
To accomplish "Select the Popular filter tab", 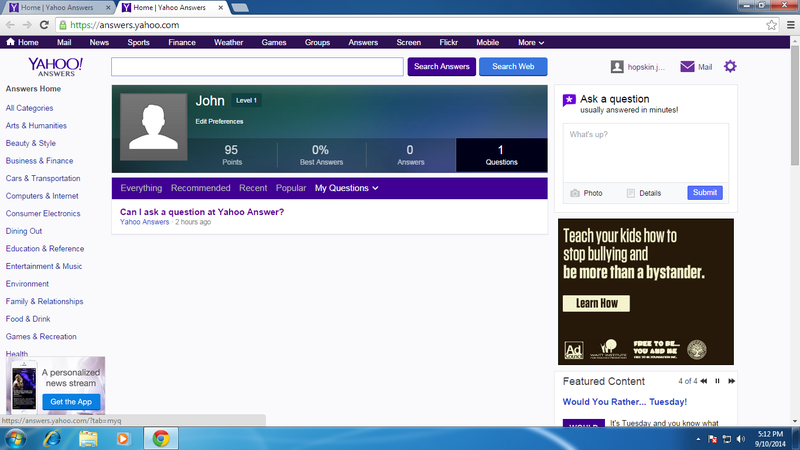I will pos(291,188).
